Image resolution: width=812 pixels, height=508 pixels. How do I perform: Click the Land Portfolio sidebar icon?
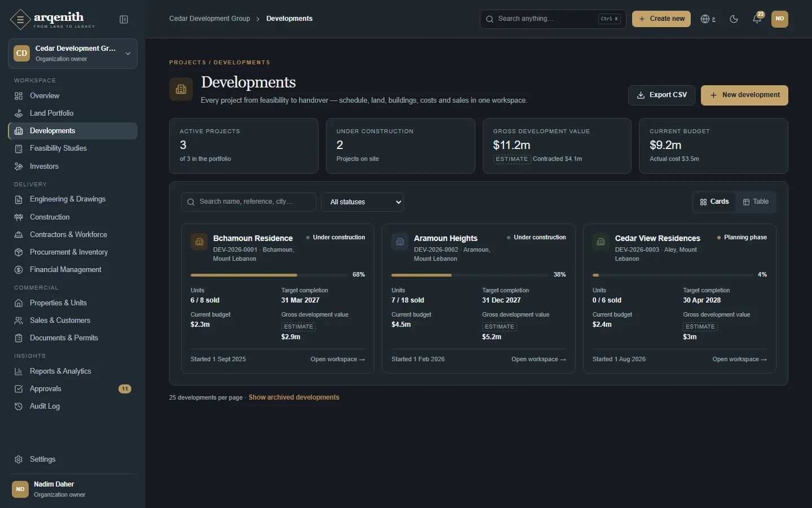tap(19, 113)
